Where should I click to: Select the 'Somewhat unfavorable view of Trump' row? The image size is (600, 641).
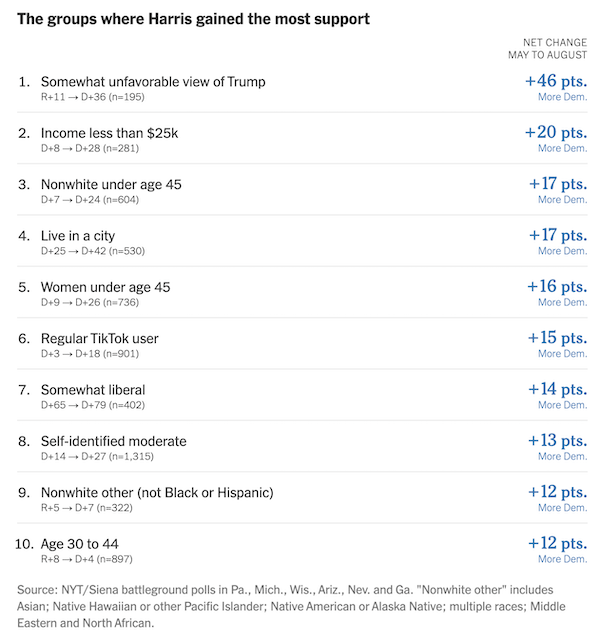point(302,88)
